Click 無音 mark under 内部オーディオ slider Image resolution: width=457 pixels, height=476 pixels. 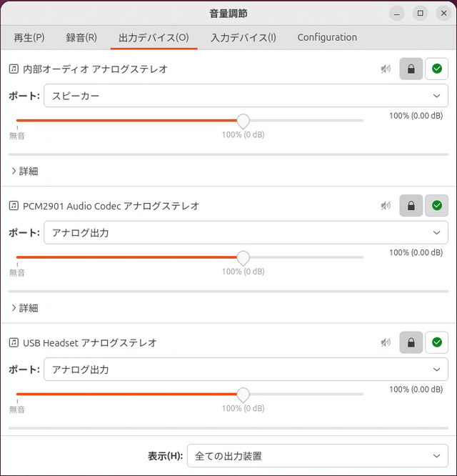(x=17, y=136)
